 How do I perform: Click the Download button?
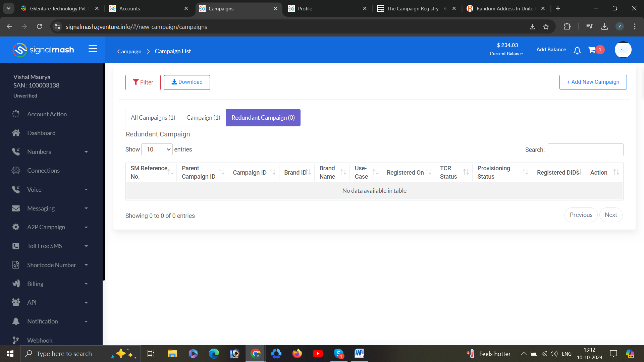pyautogui.click(x=187, y=82)
